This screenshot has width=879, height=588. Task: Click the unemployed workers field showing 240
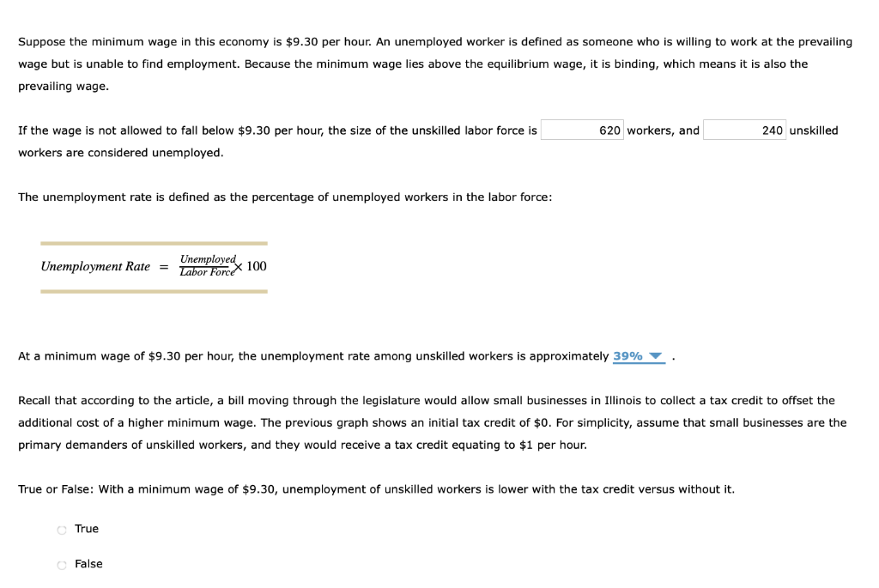tap(744, 130)
